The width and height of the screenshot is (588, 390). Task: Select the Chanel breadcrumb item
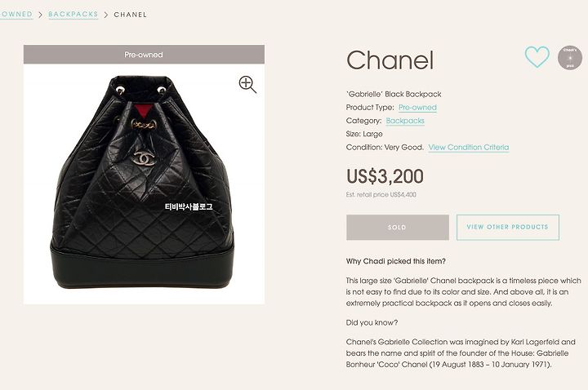[131, 15]
